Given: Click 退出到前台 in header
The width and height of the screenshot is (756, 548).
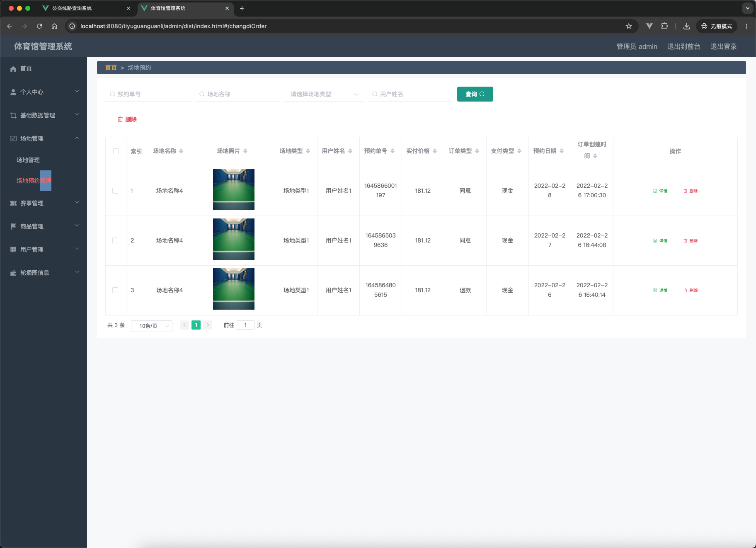Looking at the screenshot, I should click(x=683, y=47).
